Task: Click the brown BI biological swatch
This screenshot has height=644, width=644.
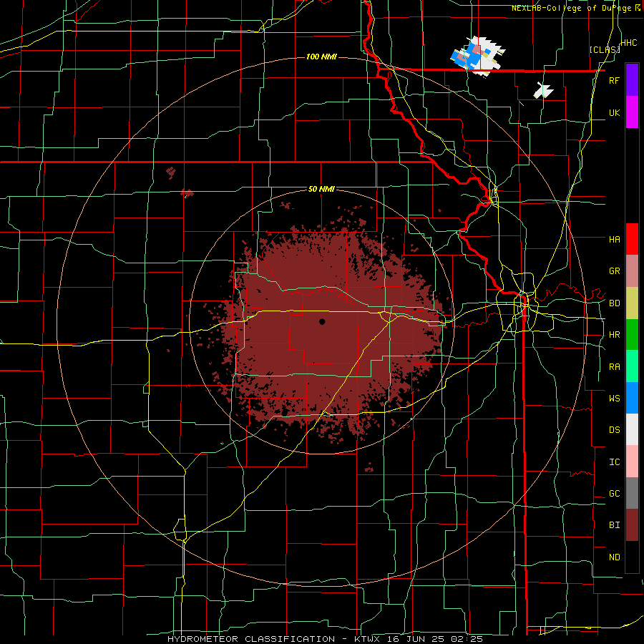Action: tap(632, 525)
